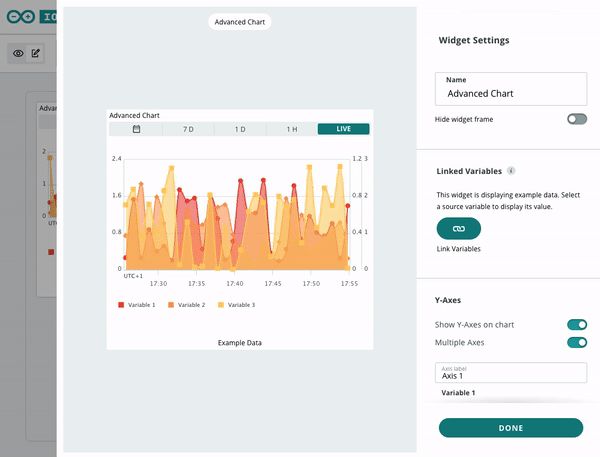
Task: Select the 7 D time range tab
Action: click(188, 129)
